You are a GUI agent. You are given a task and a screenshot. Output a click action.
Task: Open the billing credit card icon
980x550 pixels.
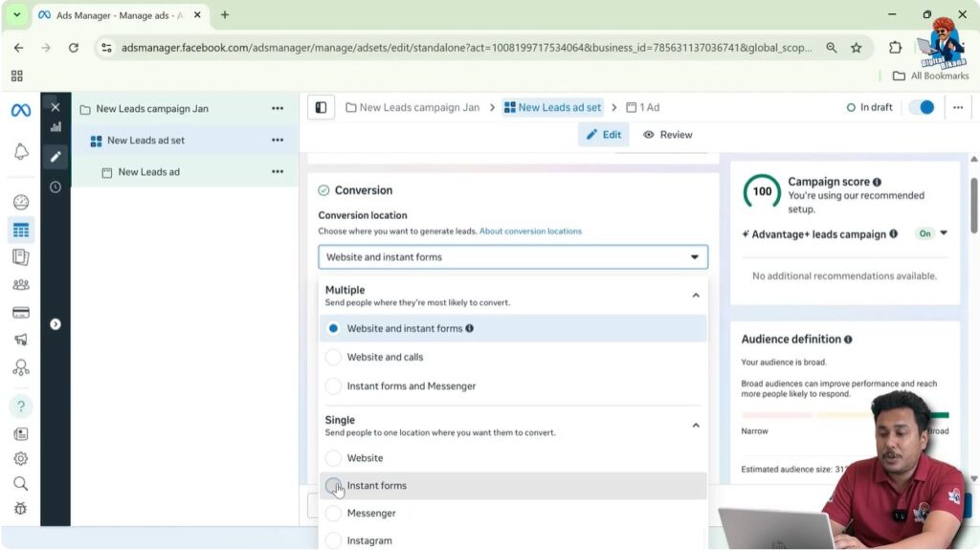click(21, 313)
